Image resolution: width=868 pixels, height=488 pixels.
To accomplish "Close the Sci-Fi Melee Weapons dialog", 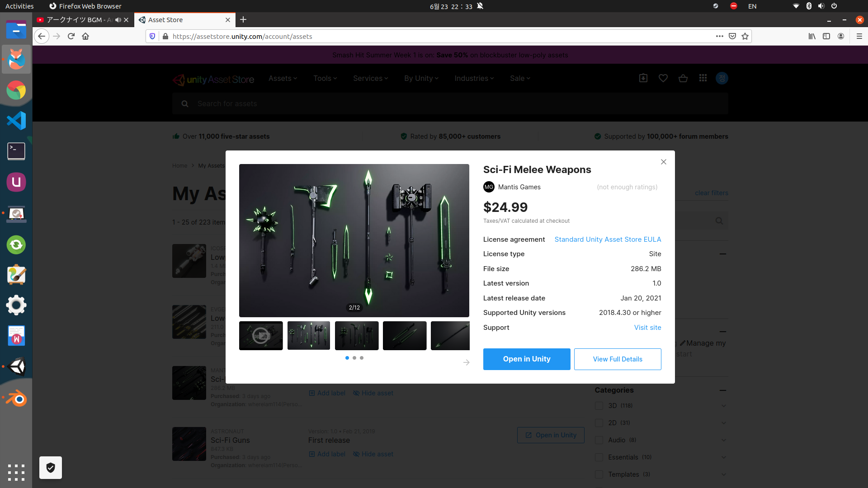I will coord(663,162).
